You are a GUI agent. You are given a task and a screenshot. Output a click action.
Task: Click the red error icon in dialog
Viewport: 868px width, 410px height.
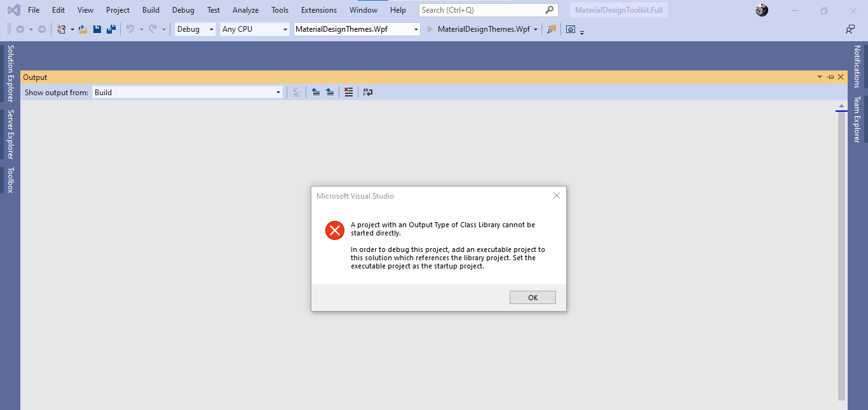[x=335, y=230]
